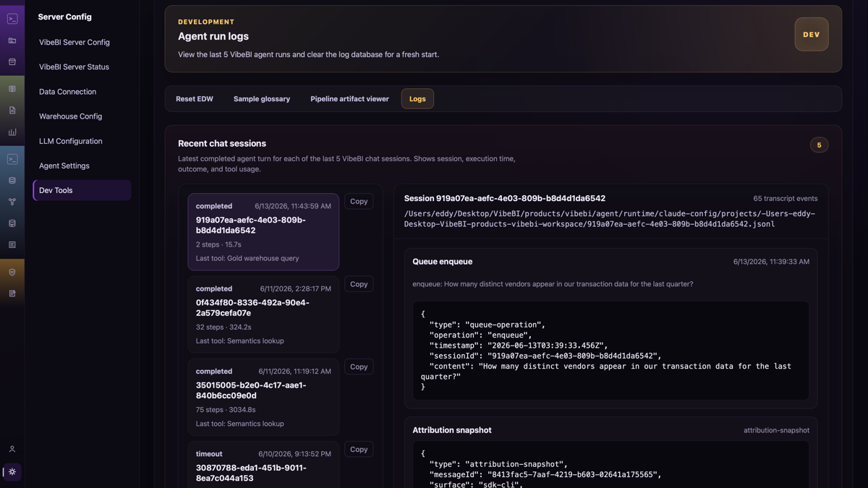Open VibeBI Server Status page
Viewport: 868px width, 488px height.
click(x=82, y=67)
